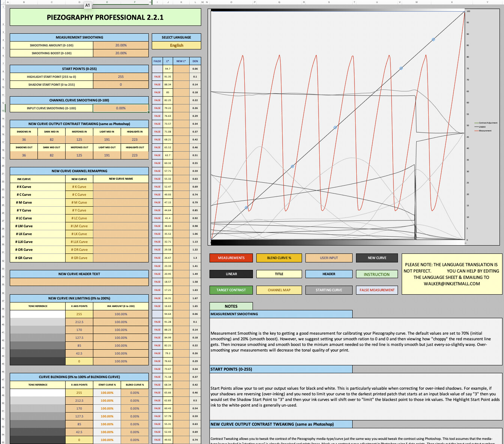
Task: Click the empty New Curve Header Text field
Action: coord(79,282)
